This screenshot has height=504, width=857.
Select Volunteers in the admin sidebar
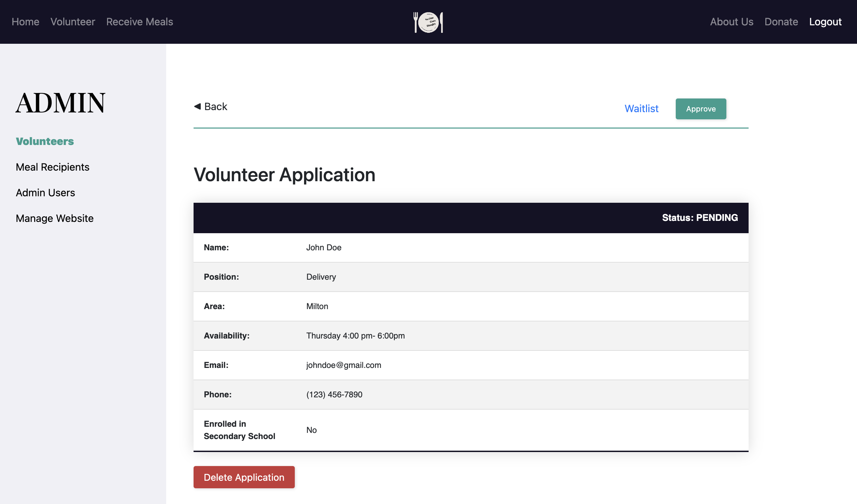point(45,141)
